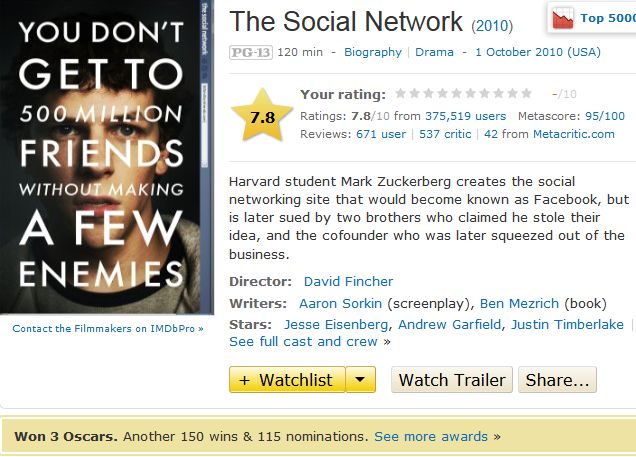Open the Share menu button
The image size is (636, 457).
[558, 380]
